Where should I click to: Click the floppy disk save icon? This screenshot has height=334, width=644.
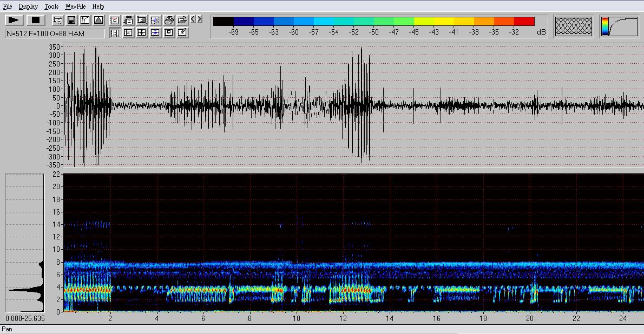tap(71, 21)
